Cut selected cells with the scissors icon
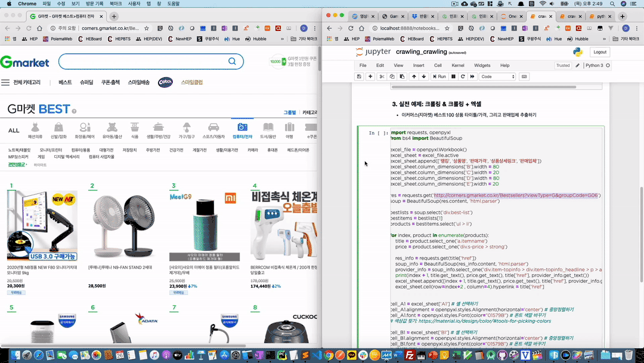This screenshot has width=644, height=363. click(382, 76)
